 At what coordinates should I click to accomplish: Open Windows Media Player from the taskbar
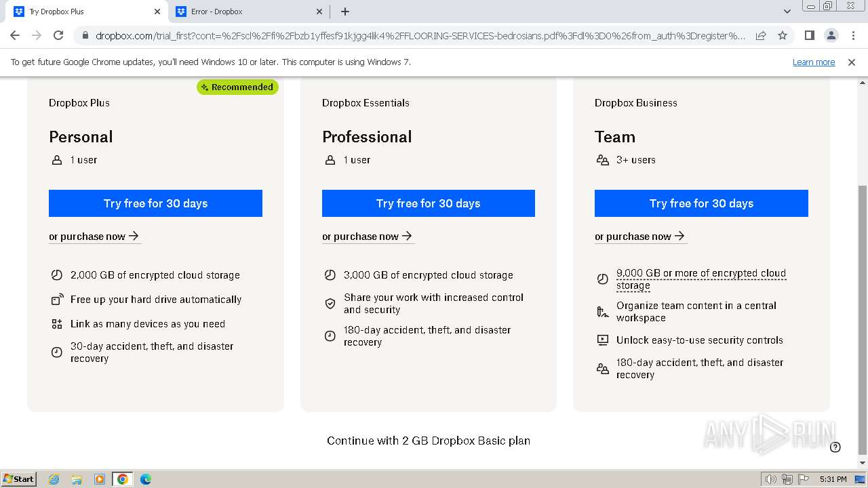pos(100,479)
